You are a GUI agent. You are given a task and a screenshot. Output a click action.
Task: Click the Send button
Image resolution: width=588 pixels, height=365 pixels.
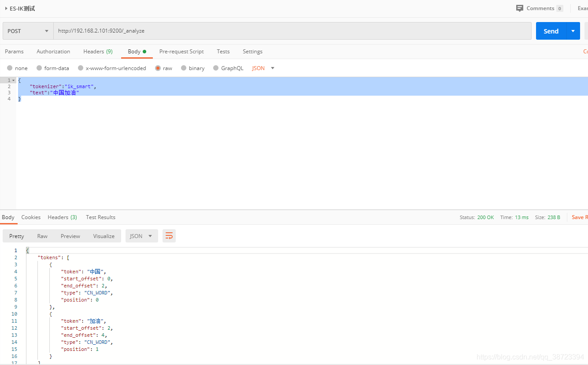[551, 31]
